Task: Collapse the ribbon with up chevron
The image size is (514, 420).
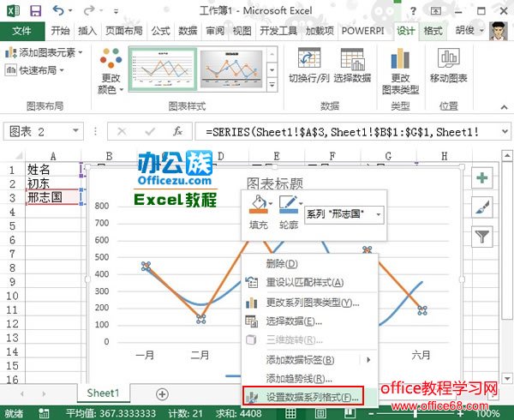Action: pos(505,107)
